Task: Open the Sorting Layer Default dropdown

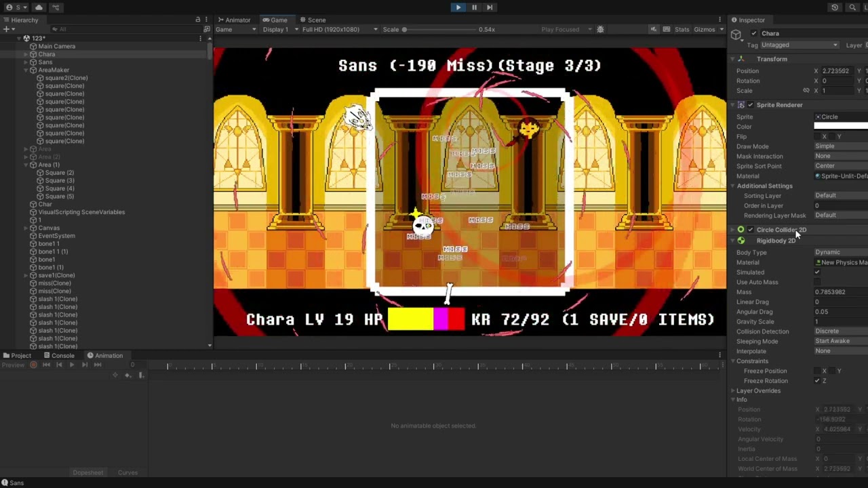Action: click(x=841, y=195)
